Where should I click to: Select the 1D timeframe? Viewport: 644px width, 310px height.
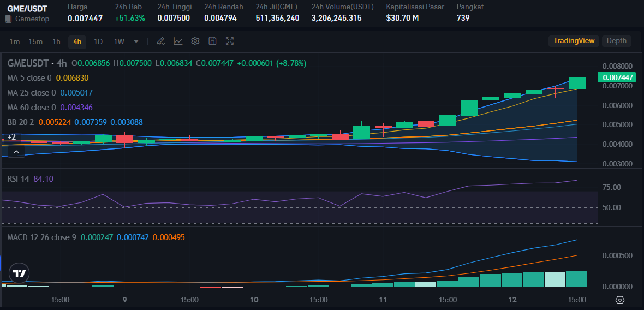[98, 41]
